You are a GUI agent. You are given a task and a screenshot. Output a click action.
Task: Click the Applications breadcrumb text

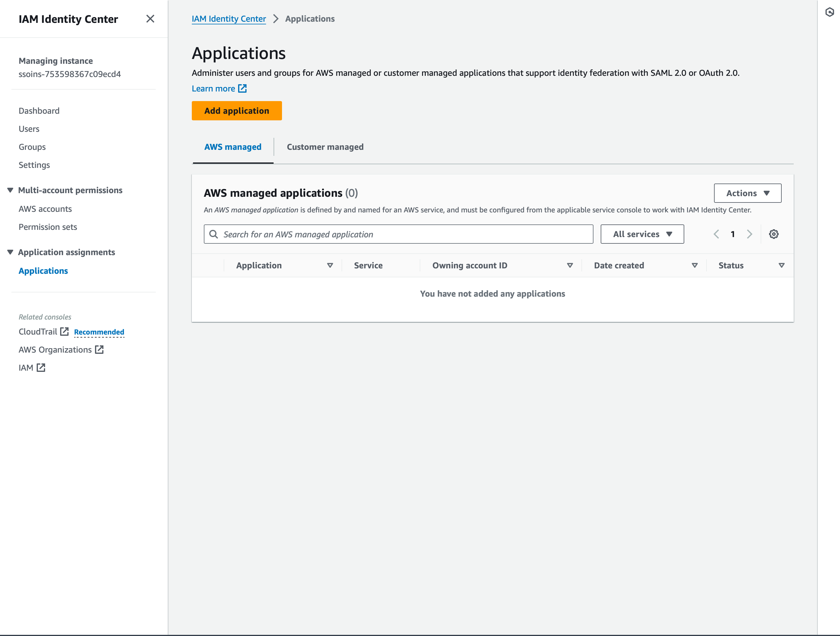[x=310, y=19]
